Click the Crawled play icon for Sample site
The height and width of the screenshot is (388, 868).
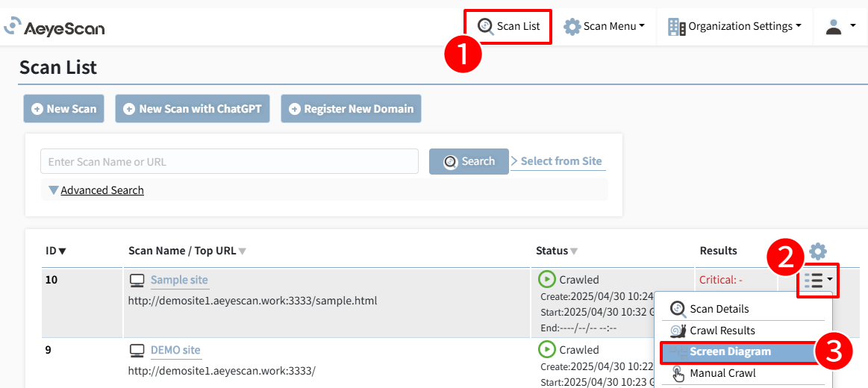[x=547, y=280]
